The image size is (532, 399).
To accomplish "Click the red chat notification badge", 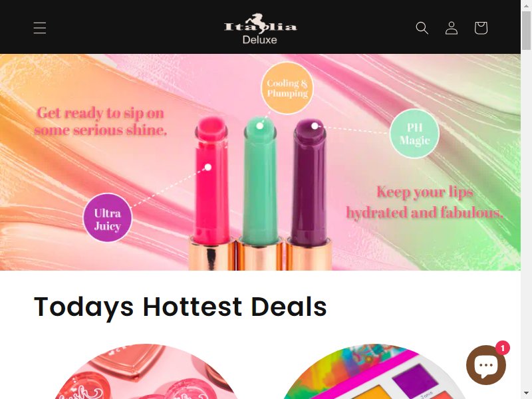I will pos(503,348).
